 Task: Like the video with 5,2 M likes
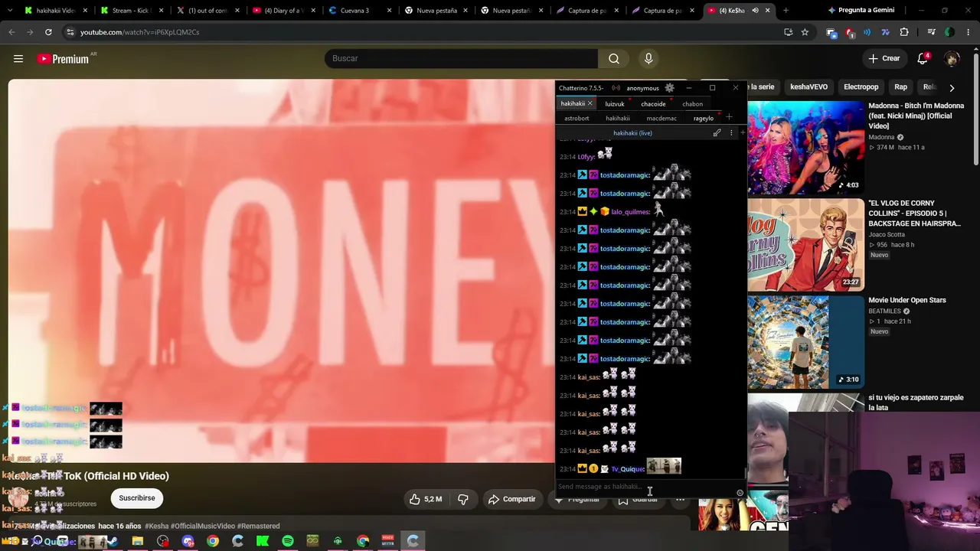point(425,499)
